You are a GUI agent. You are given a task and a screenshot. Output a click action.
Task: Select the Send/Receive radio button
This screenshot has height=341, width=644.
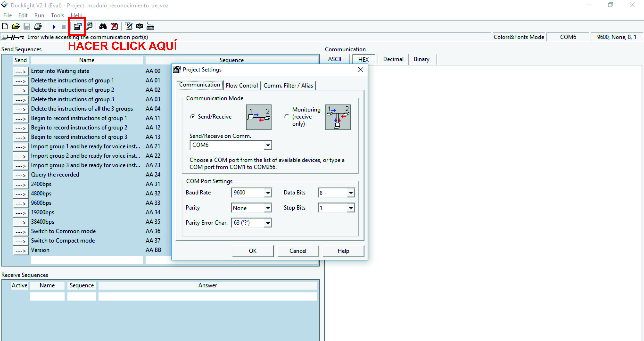(x=192, y=117)
